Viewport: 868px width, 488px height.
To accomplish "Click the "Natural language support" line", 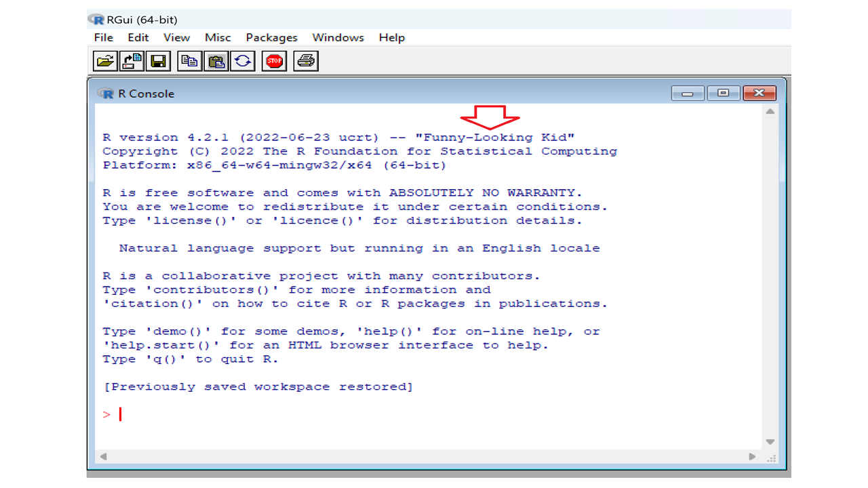I will coord(359,249).
